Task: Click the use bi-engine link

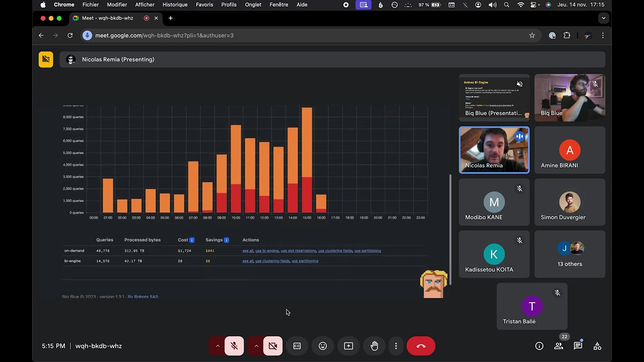Action: point(267,250)
